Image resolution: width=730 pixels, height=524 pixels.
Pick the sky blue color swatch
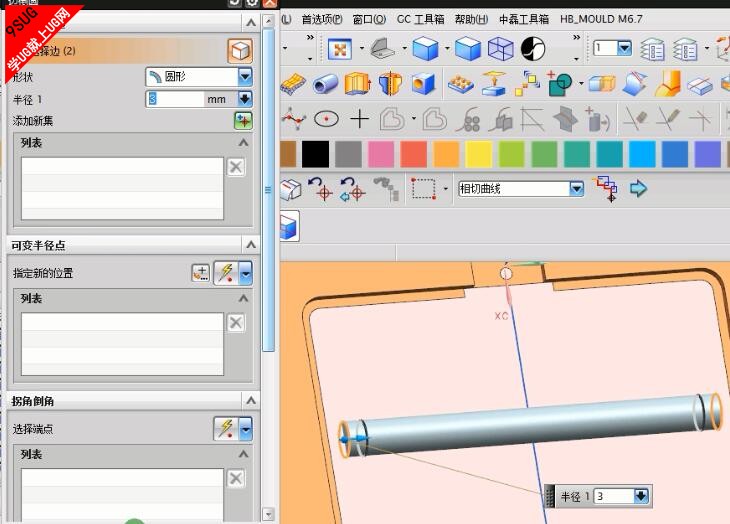(642, 154)
